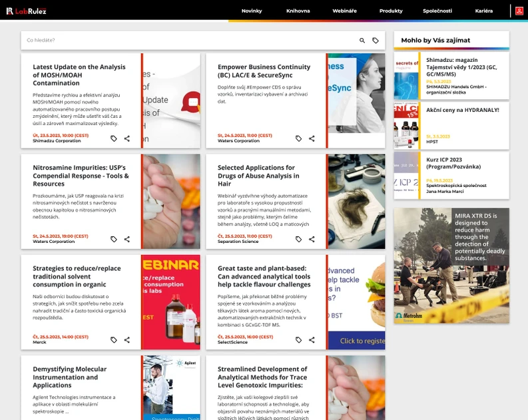The height and width of the screenshot is (420, 528).
Task: Click 'Merck' organizer text
Action: [x=39, y=342]
